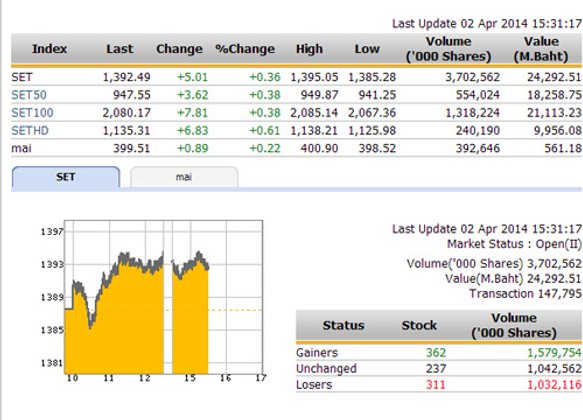Select SET100 value 21,113.23
This screenshot has width=583, height=420.
554,113
